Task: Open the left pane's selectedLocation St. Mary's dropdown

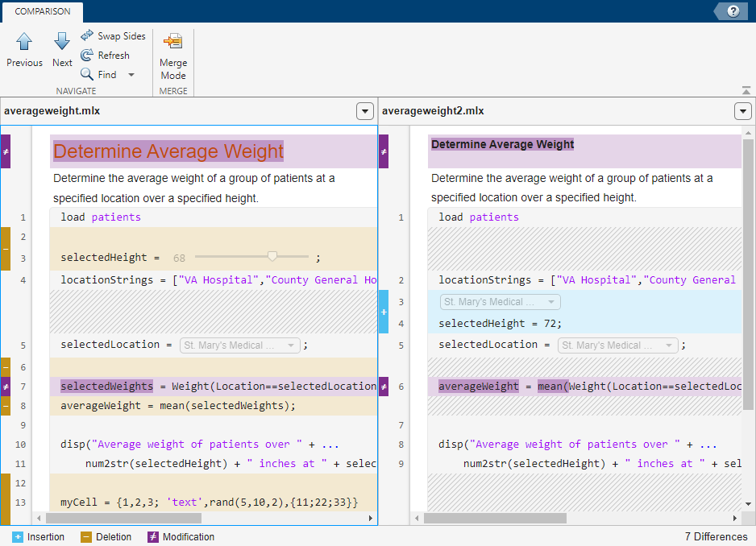Action: [x=240, y=345]
